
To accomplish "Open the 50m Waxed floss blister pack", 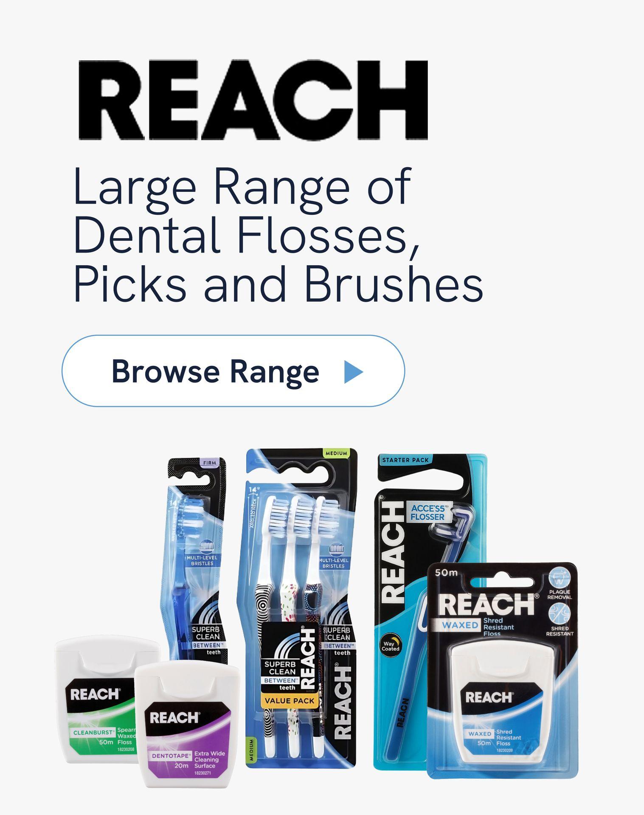I will coord(502,671).
